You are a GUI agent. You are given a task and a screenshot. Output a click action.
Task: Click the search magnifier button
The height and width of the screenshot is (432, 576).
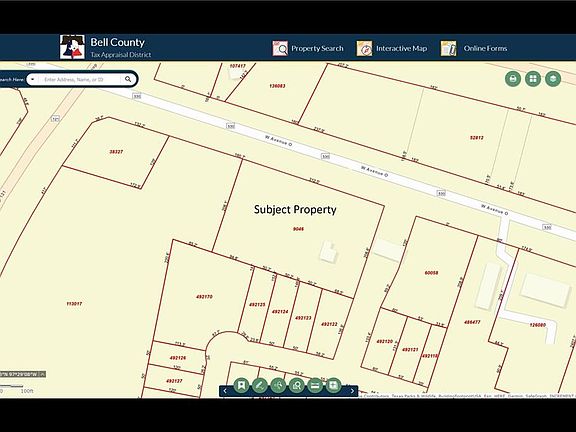(x=128, y=79)
